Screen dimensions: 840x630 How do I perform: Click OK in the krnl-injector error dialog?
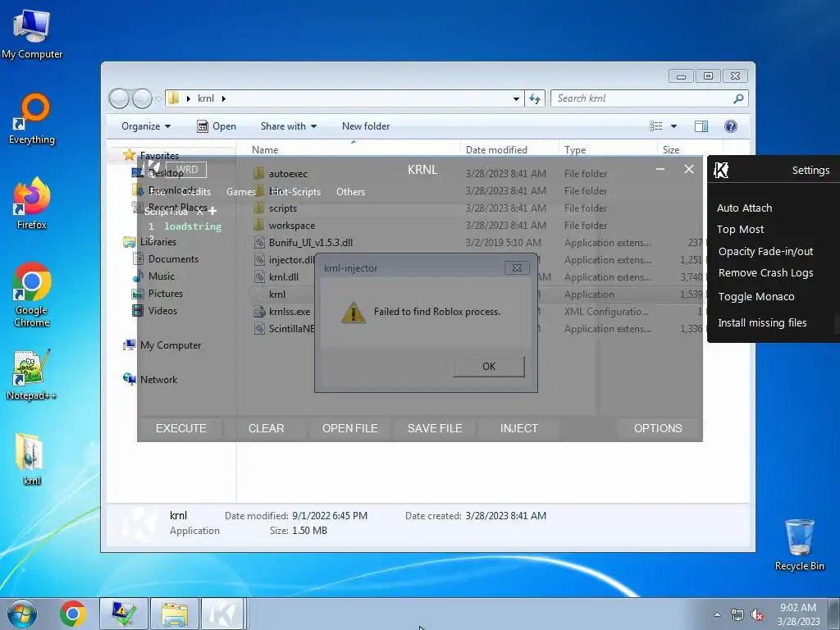[x=489, y=367]
